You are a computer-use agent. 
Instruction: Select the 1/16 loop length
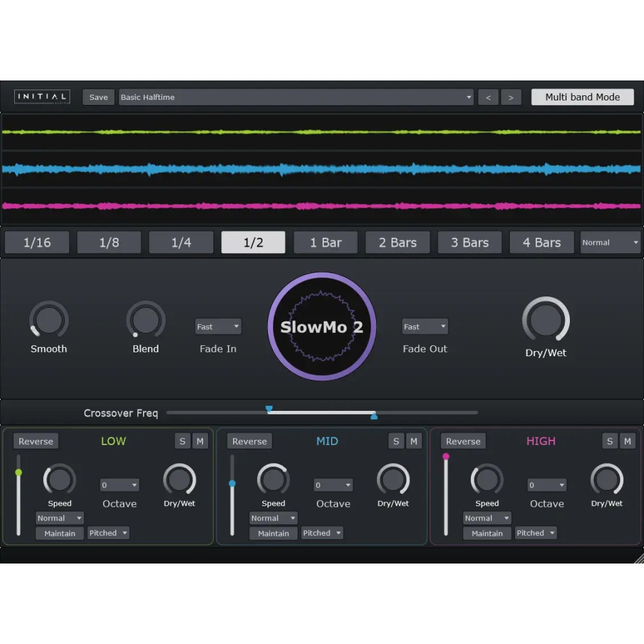[x=37, y=243]
